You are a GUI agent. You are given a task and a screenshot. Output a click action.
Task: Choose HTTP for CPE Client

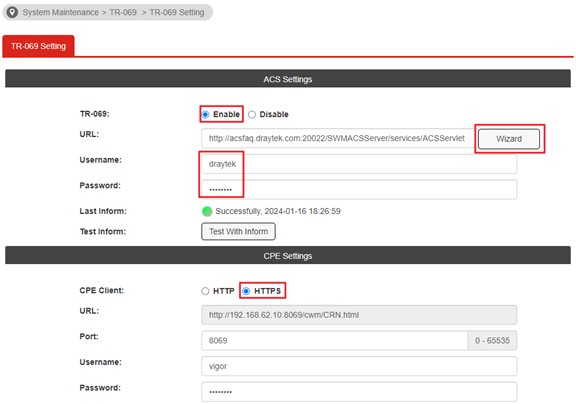point(205,291)
